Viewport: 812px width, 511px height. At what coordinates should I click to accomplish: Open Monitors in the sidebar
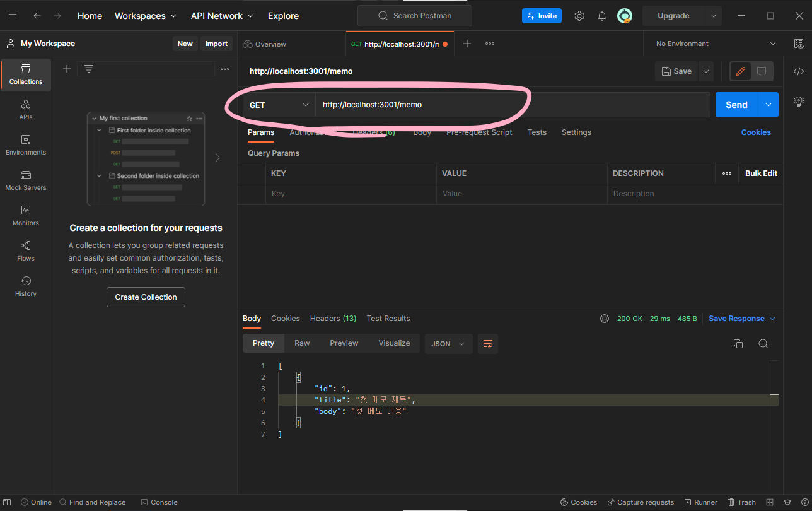pos(26,216)
